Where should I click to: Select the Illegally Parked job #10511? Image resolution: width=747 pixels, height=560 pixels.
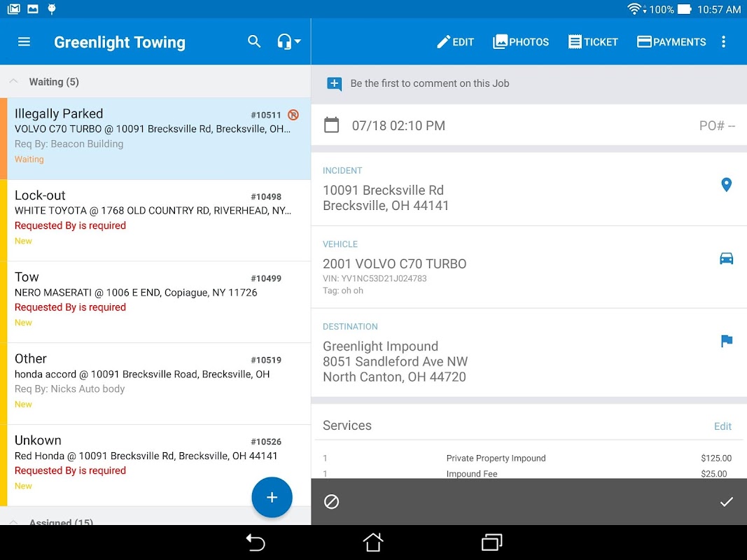pos(155,139)
